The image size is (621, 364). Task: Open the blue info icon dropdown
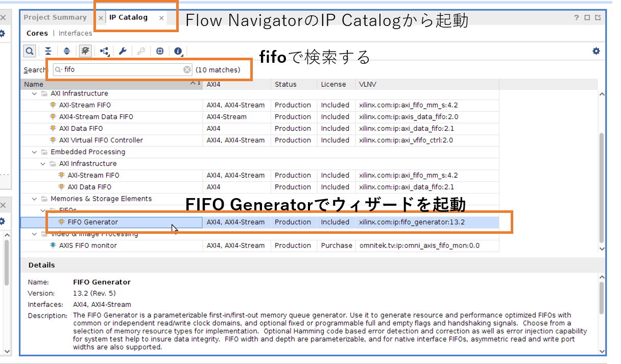click(178, 51)
